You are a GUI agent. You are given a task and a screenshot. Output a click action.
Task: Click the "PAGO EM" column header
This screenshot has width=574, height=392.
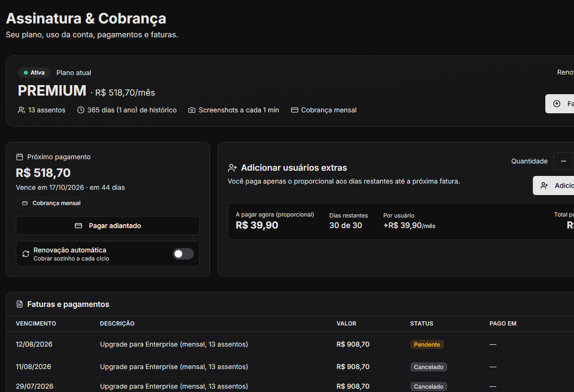click(x=503, y=323)
